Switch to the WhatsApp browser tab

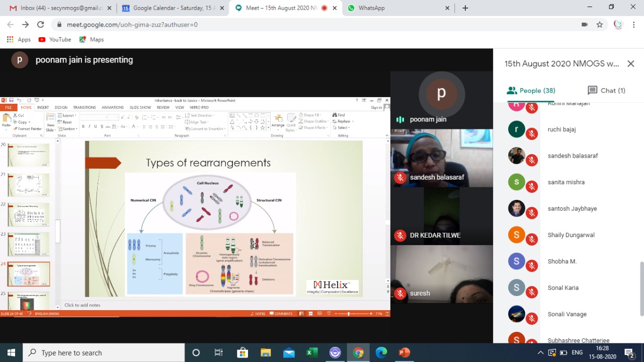[397, 8]
